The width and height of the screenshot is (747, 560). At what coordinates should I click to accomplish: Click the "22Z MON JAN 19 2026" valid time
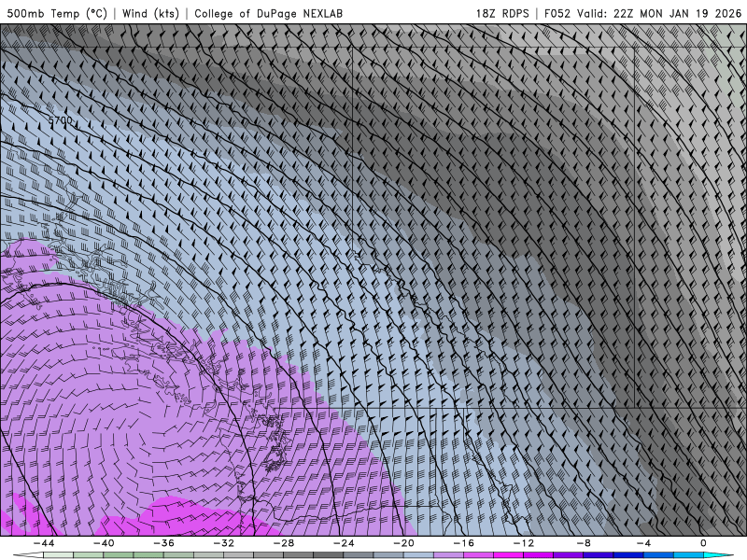click(677, 13)
